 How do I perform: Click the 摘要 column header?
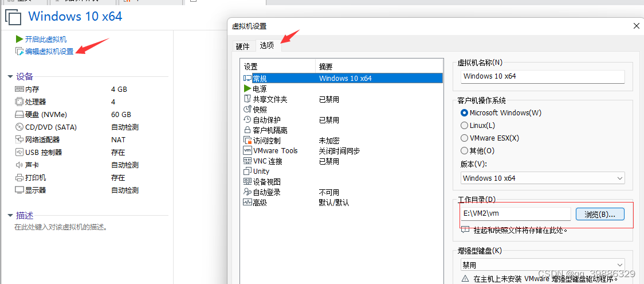coord(379,67)
